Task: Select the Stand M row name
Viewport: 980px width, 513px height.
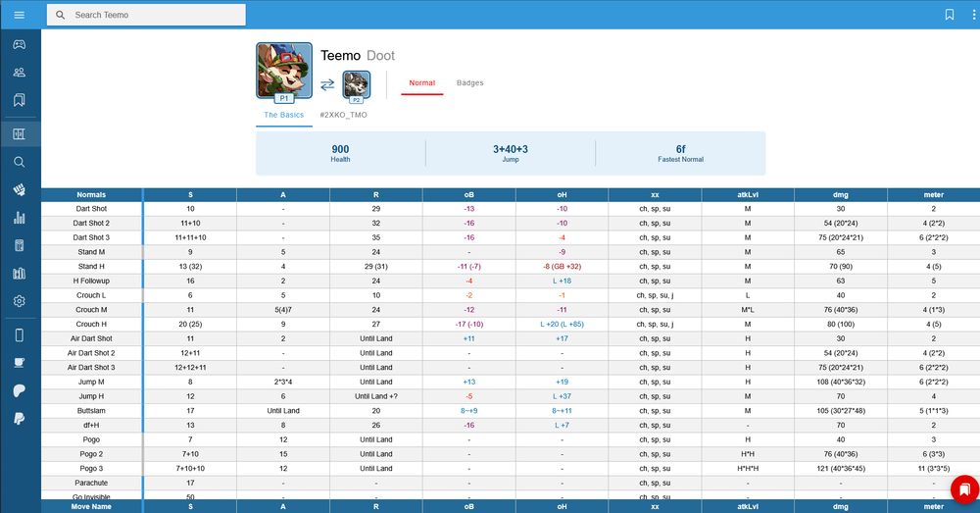Action: point(91,252)
